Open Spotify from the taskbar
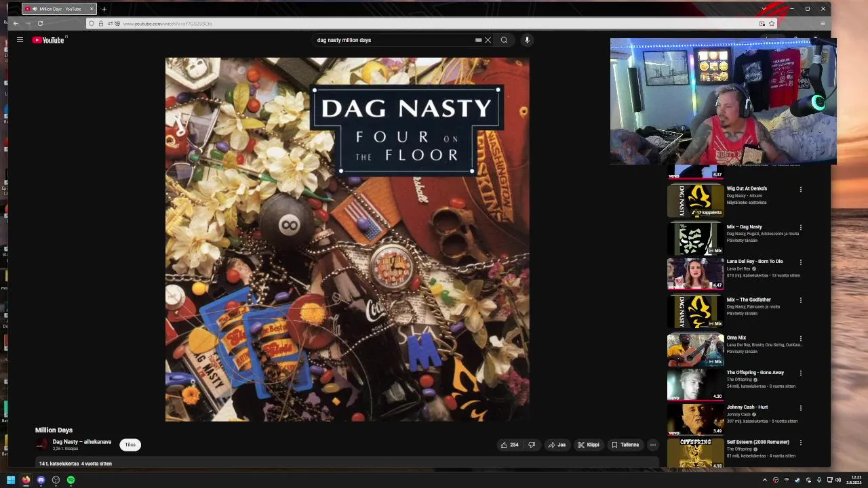This screenshot has width=868, height=488. (71, 480)
